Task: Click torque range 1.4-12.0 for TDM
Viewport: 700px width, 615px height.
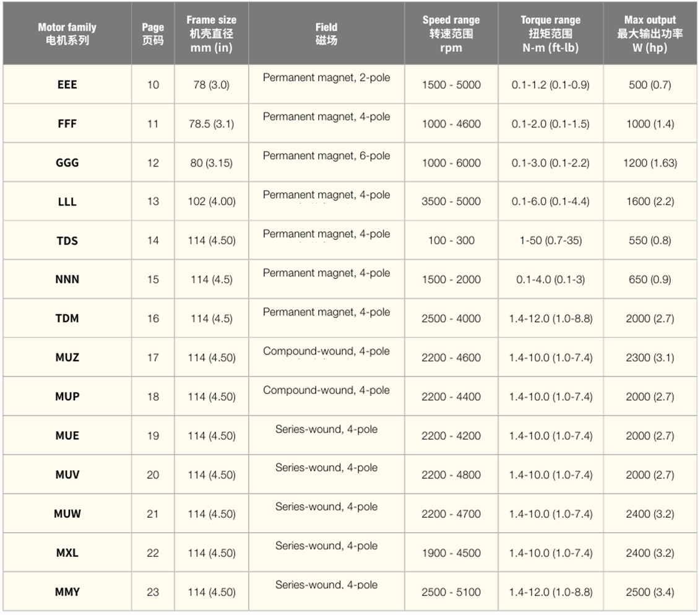Action: [551, 318]
